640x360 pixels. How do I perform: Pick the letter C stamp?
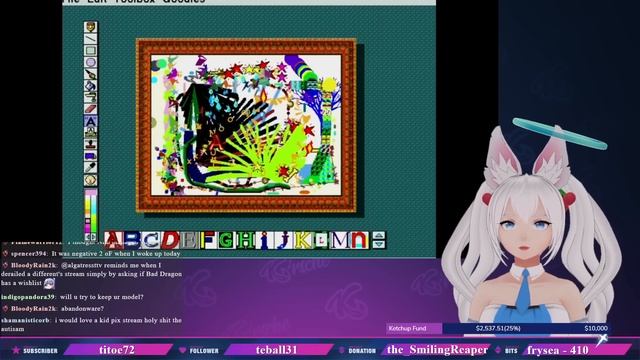[x=151, y=240]
